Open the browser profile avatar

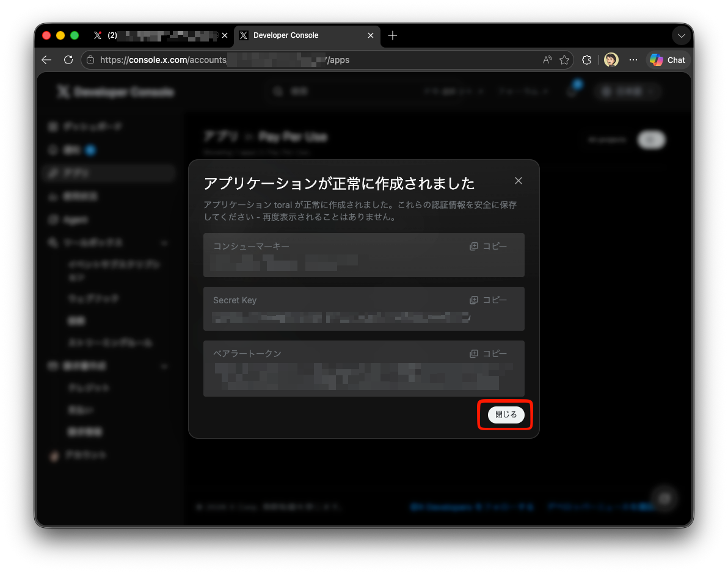611,60
